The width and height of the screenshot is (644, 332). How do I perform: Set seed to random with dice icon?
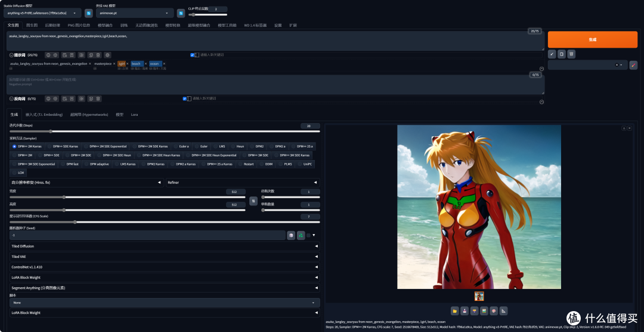[291, 235]
